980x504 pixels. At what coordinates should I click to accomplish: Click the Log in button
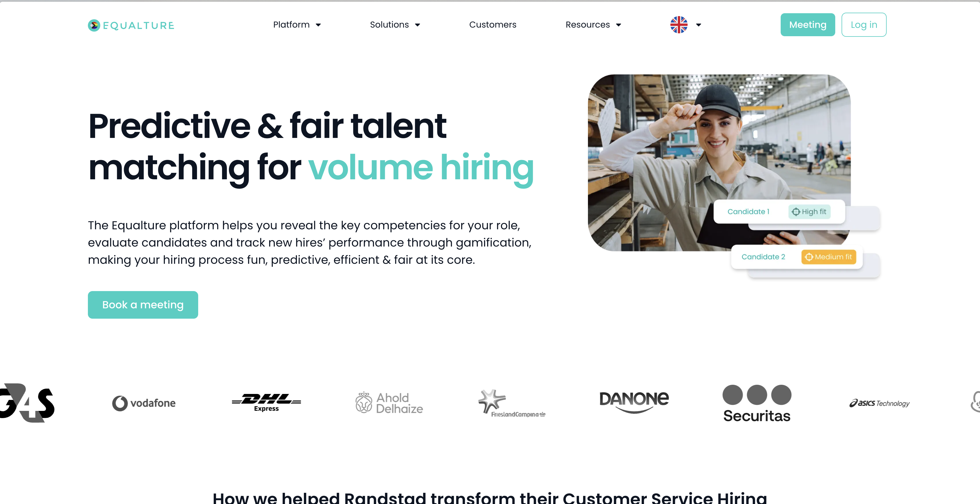[864, 24]
